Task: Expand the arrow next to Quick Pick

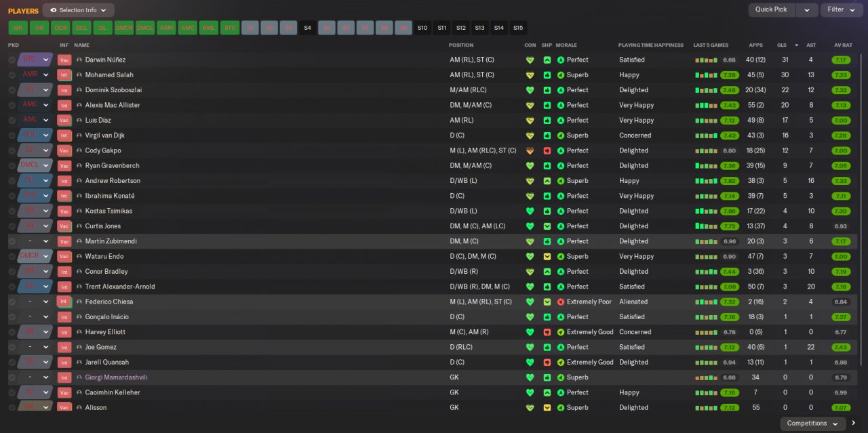Action: coord(806,10)
